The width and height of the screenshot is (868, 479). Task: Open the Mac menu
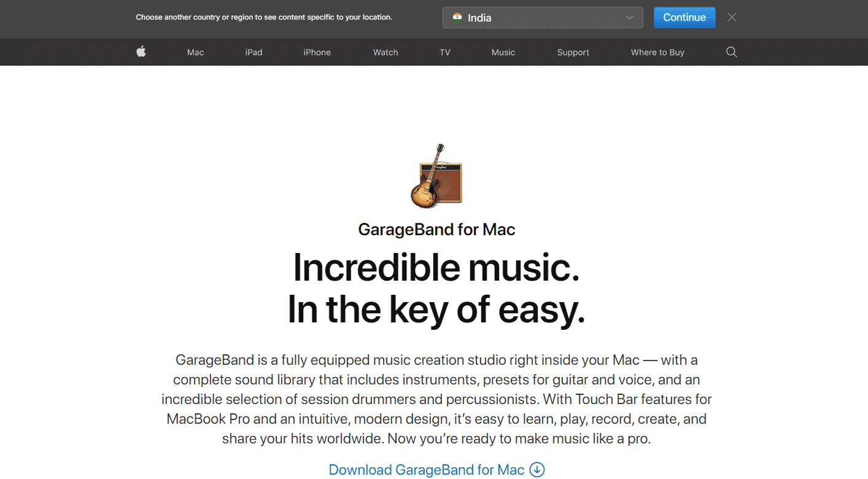click(x=195, y=52)
